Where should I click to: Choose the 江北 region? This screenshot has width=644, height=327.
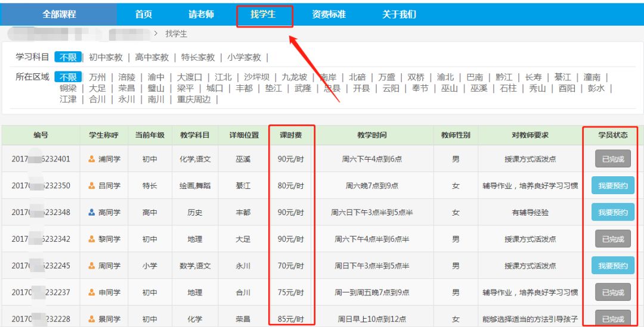tap(224, 77)
